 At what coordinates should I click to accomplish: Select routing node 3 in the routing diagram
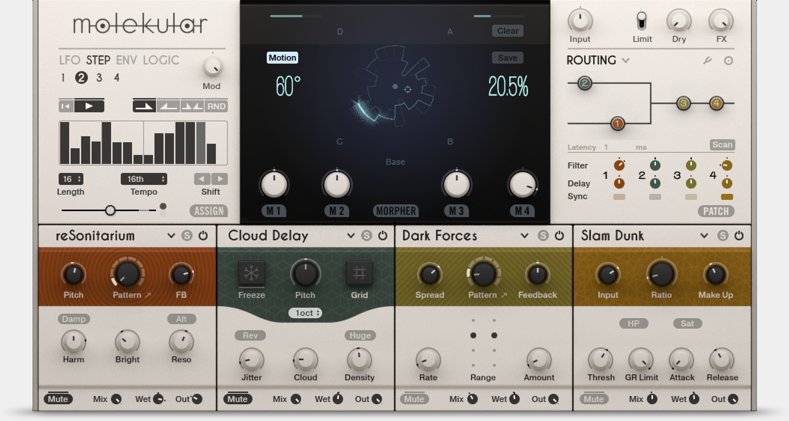click(x=683, y=103)
